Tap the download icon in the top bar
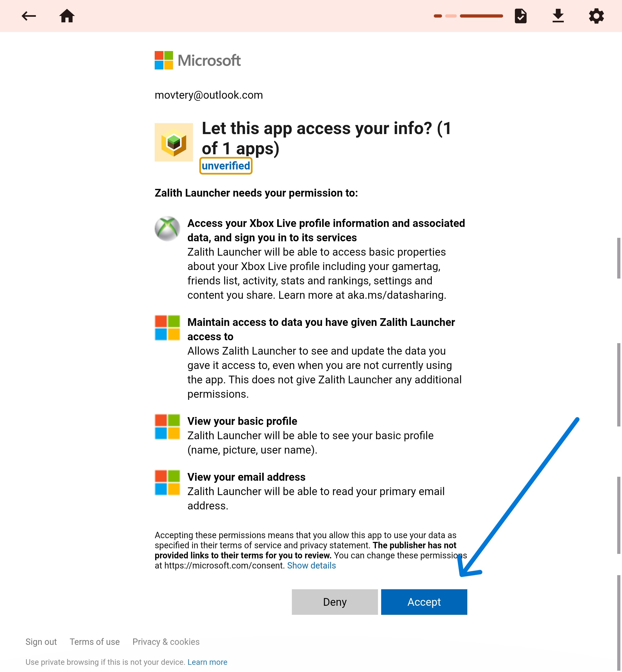Viewport: 622px width, 672px height. click(x=558, y=16)
